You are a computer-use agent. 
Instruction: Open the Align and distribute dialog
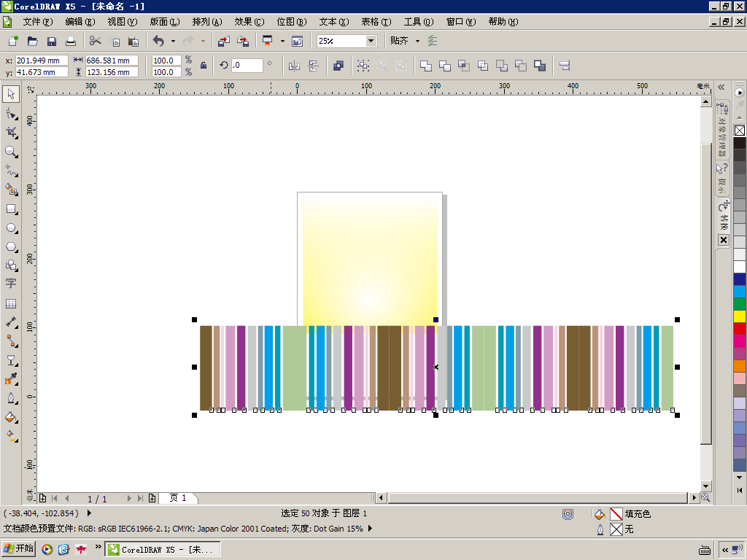pyautogui.click(x=565, y=66)
